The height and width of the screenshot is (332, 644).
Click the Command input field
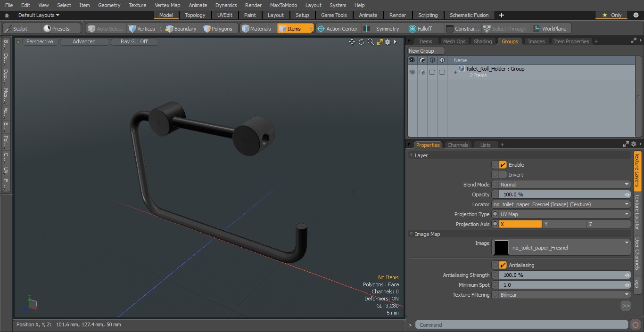[x=522, y=325]
